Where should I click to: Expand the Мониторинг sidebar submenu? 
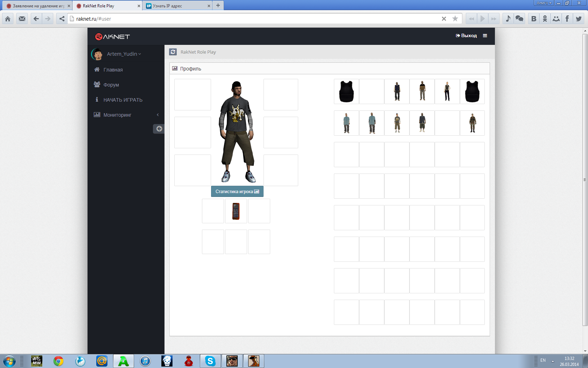point(126,115)
